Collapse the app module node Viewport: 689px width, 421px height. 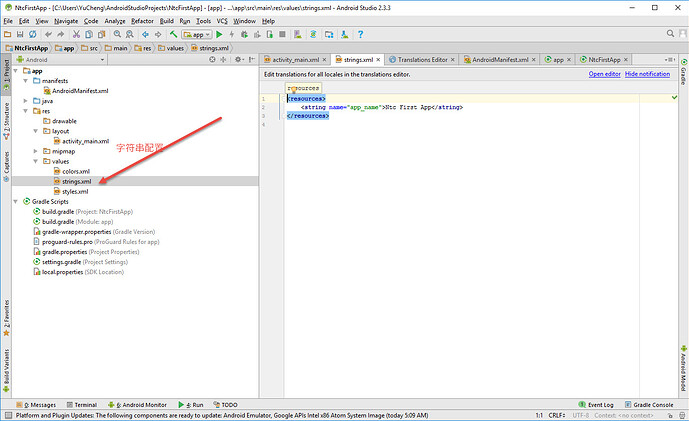[x=15, y=71]
